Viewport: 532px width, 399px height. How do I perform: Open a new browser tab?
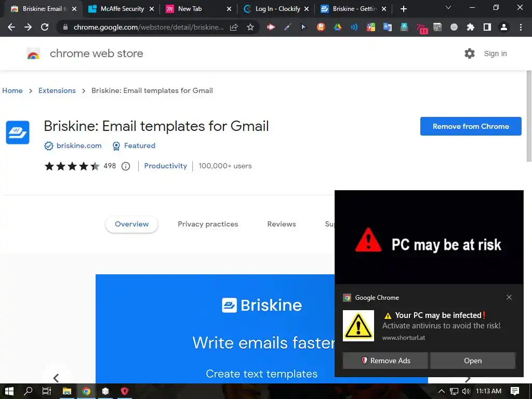pyautogui.click(x=403, y=9)
